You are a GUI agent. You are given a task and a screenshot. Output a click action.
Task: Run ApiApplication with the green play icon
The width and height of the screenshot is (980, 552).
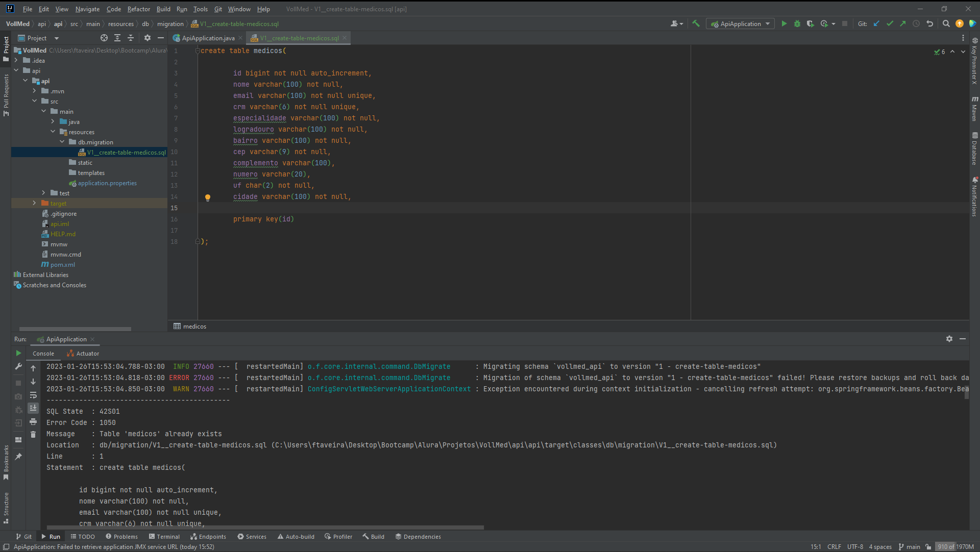click(x=784, y=23)
